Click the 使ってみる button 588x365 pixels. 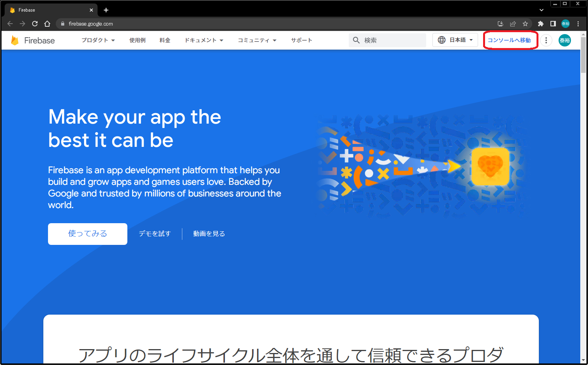point(87,234)
